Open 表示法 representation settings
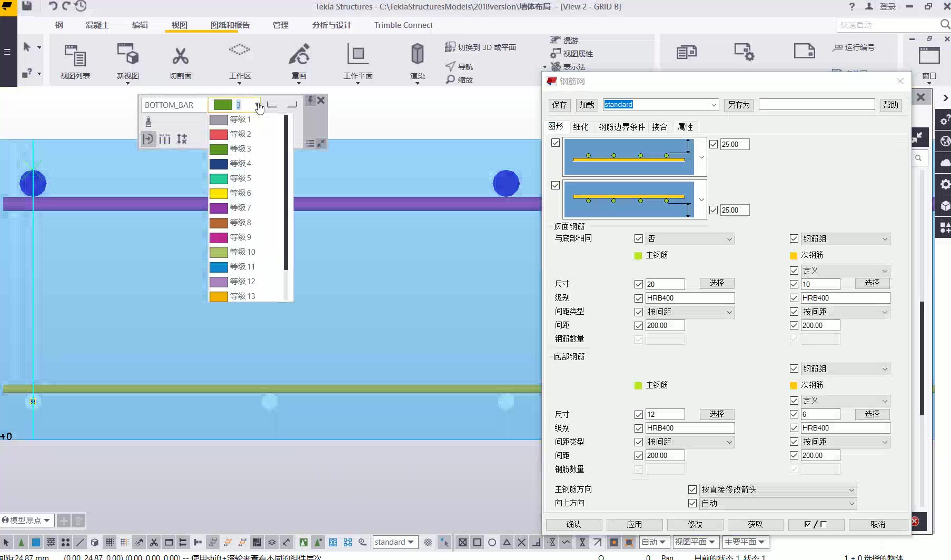The image size is (951, 560). click(x=568, y=66)
